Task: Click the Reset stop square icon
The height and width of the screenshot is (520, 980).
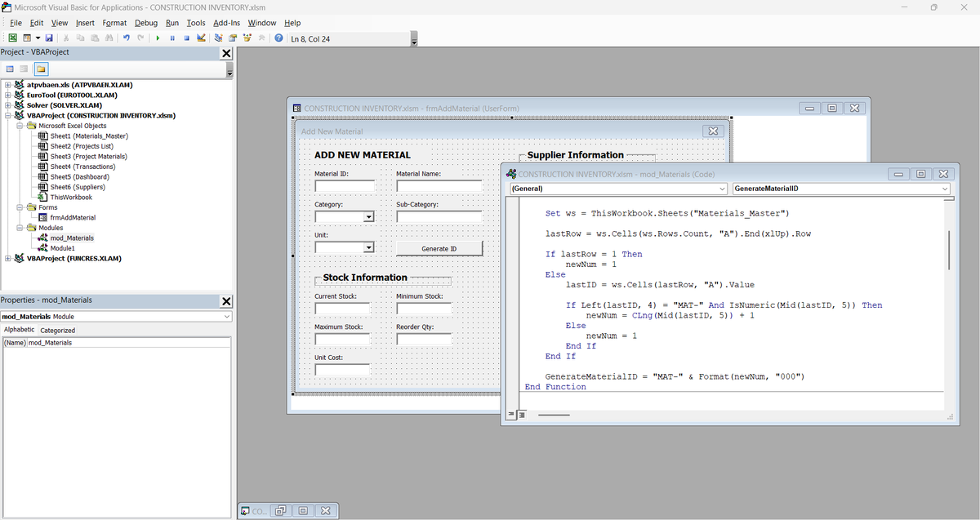Action: [x=186, y=38]
